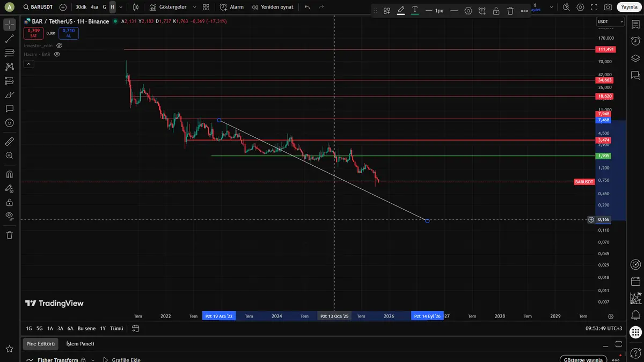This screenshot has height=362, width=644.
Task: Toggle magnet mode in left sidebar
Action: 9,174
